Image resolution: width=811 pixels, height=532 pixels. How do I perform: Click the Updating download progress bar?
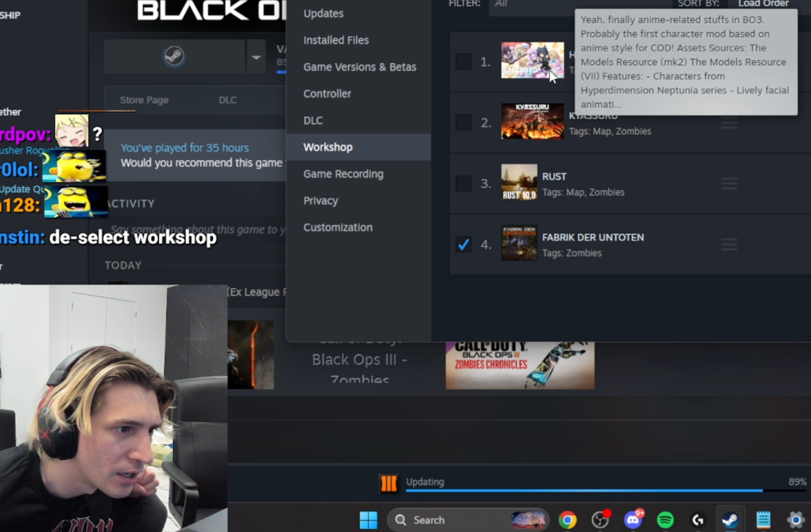pyautogui.click(x=606, y=490)
